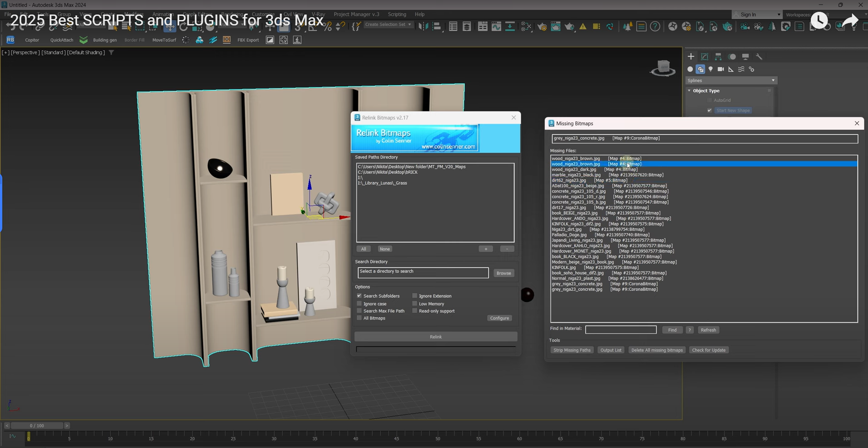Viewport: 868px width, 448px height.
Task: Open the Curve Editor icon
Action: tap(496, 26)
